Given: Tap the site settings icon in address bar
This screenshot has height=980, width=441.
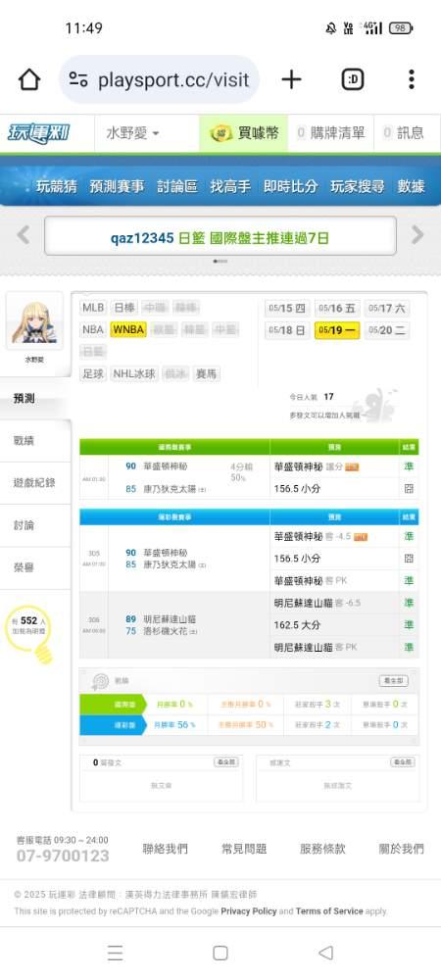Looking at the screenshot, I should point(78,79).
